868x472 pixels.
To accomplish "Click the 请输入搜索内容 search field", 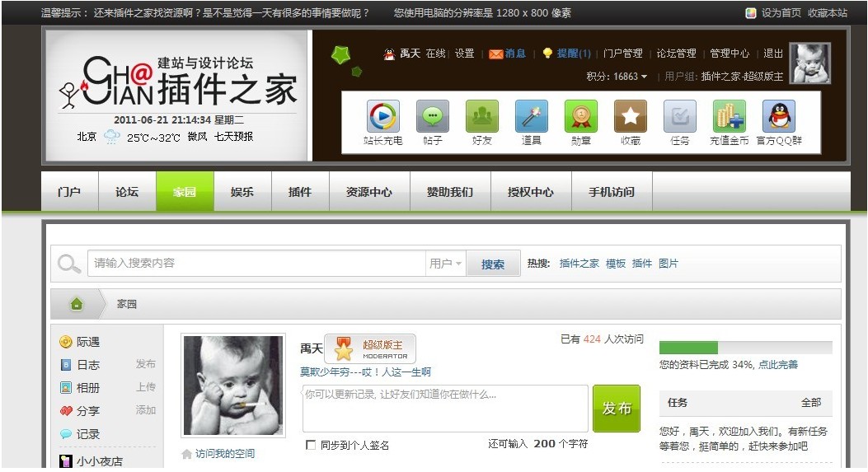I will (x=256, y=264).
